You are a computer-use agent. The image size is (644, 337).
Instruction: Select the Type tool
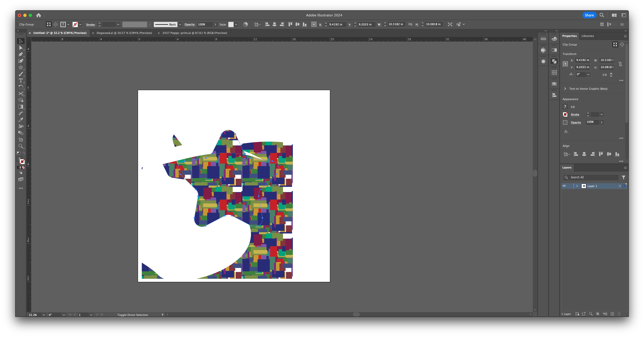pos(21,80)
